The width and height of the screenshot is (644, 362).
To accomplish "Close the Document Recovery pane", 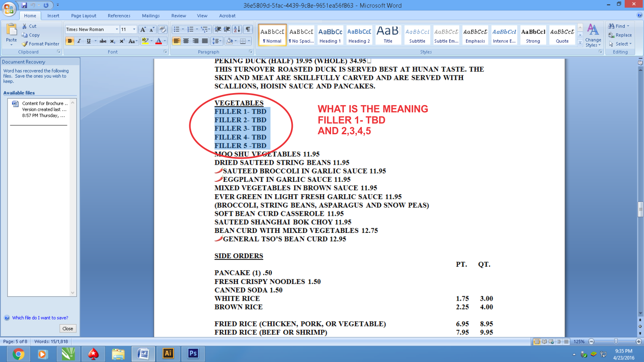I will (x=68, y=329).
